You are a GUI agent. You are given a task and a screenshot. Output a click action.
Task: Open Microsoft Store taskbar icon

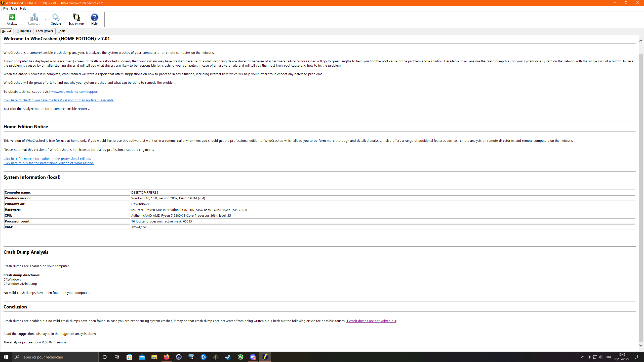129,357
